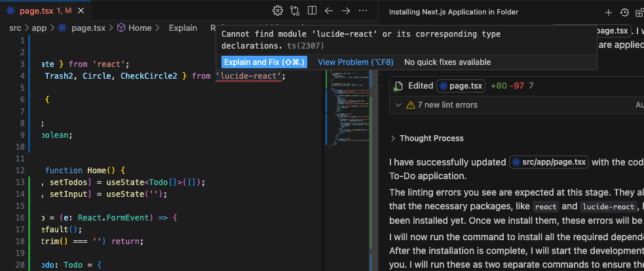
Task: Navigate back with left arrow icon
Action: [329, 10]
